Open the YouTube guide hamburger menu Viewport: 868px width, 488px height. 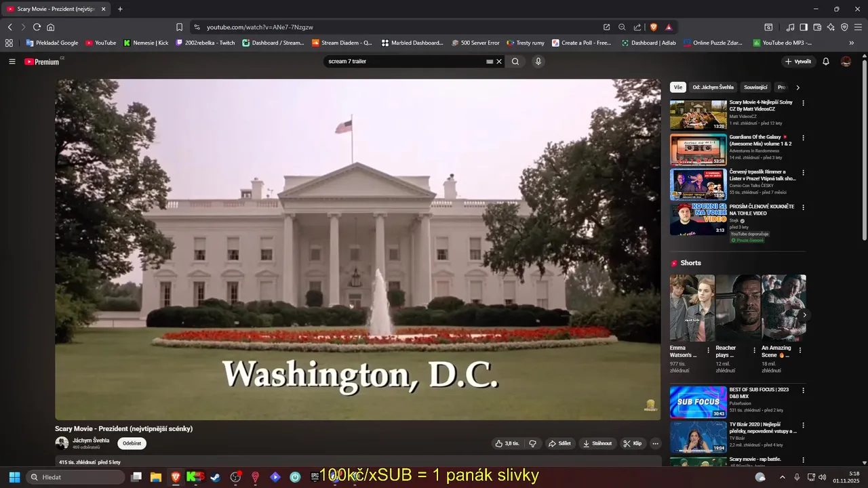click(x=12, y=62)
